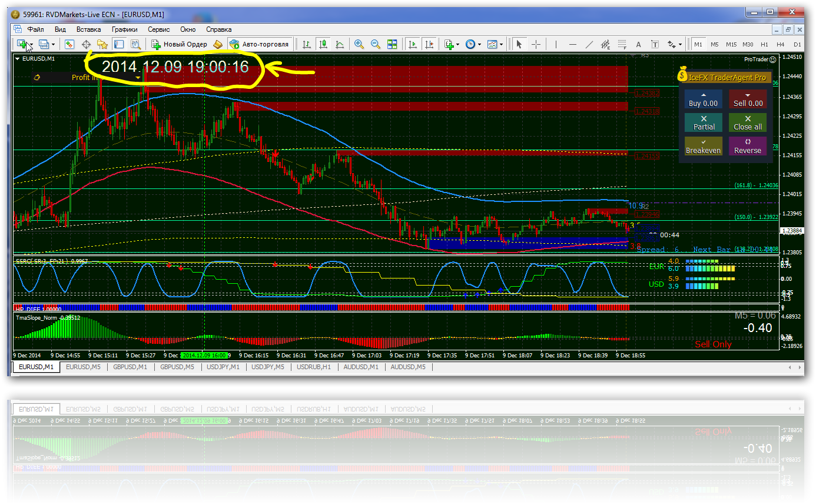Select the Equidistant Channel tool
816x504 pixels.
point(605,44)
